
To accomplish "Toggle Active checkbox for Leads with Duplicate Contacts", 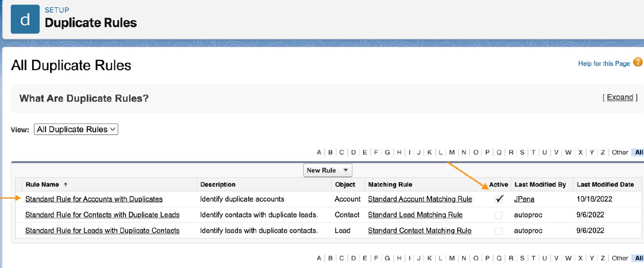I will tap(498, 231).
